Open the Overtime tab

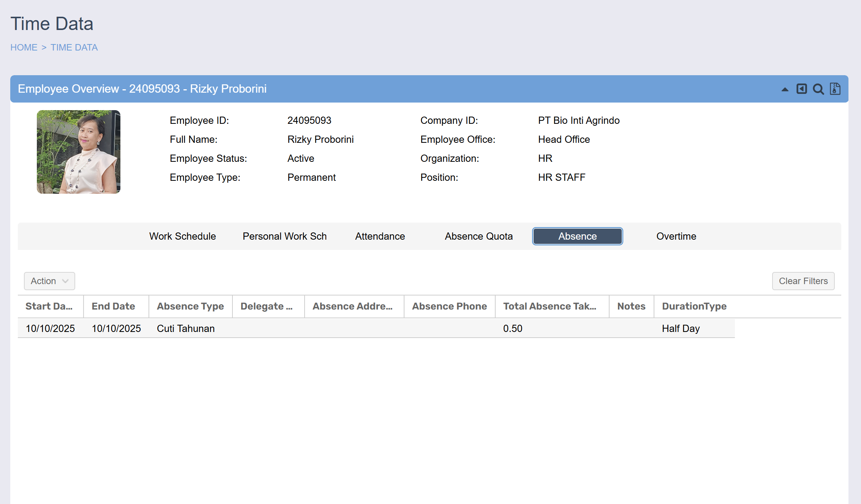[676, 236]
